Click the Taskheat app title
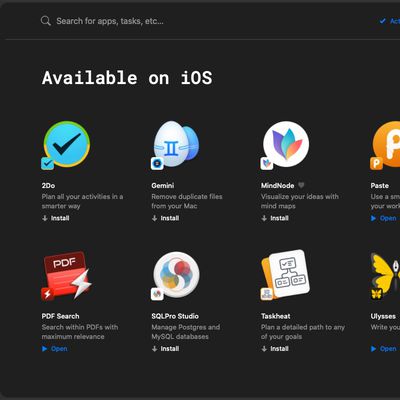The width and height of the screenshot is (400, 400). pyautogui.click(x=276, y=316)
